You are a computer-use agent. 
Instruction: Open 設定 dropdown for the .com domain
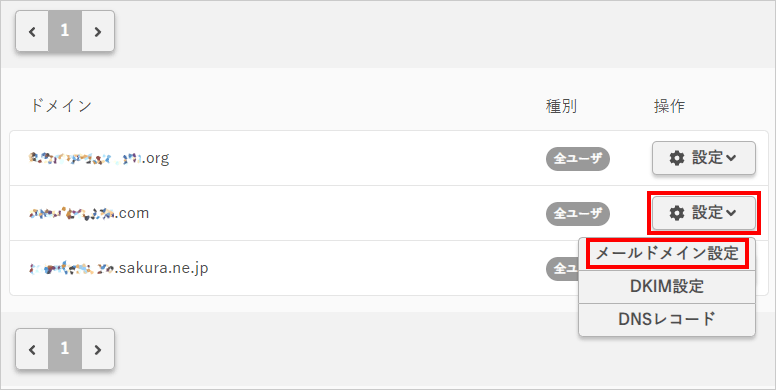point(704,213)
